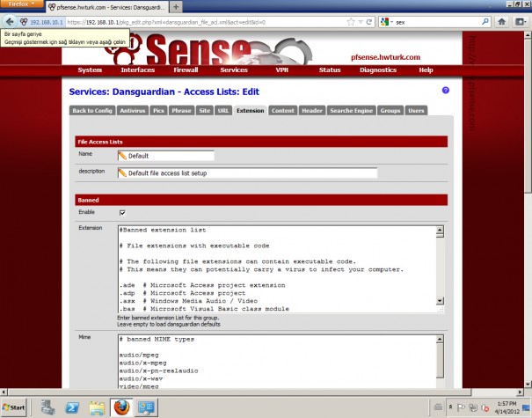Open Google search engine selector
532x418 pixels.
click(387, 22)
